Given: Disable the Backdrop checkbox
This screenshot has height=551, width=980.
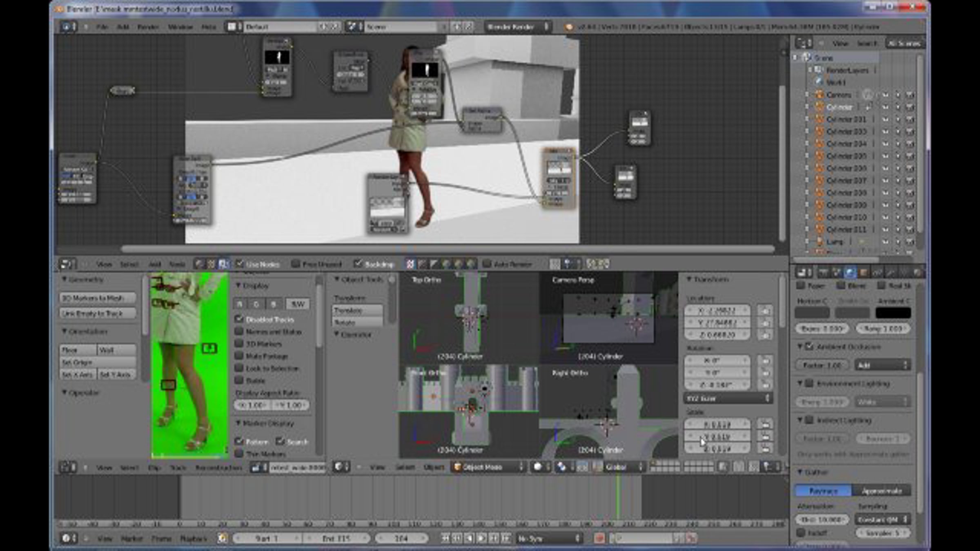Looking at the screenshot, I should click(x=358, y=264).
